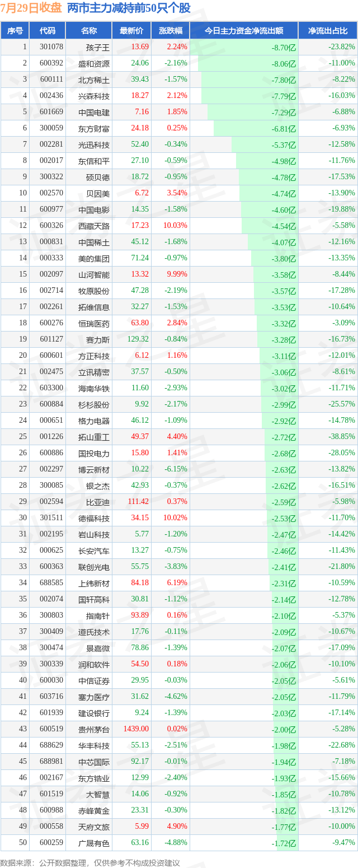Click price 1439.00 for 贵州茅台
The width and height of the screenshot is (358, 868).
(136, 729)
